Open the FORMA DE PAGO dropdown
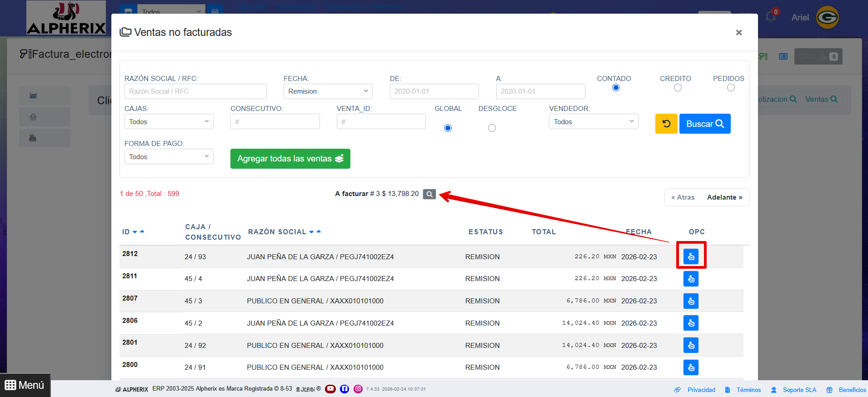Viewport: 868px width, 397px height. point(169,157)
